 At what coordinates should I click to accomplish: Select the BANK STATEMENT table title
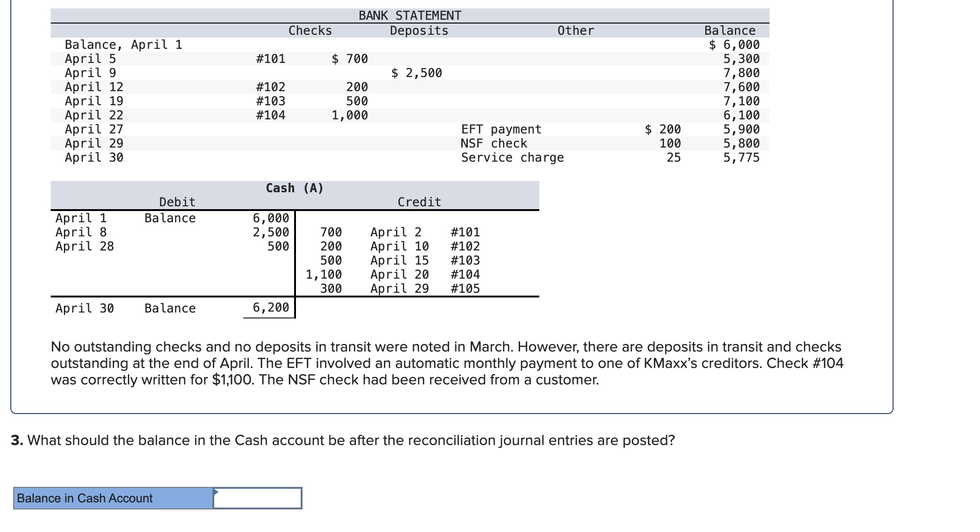point(410,16)
